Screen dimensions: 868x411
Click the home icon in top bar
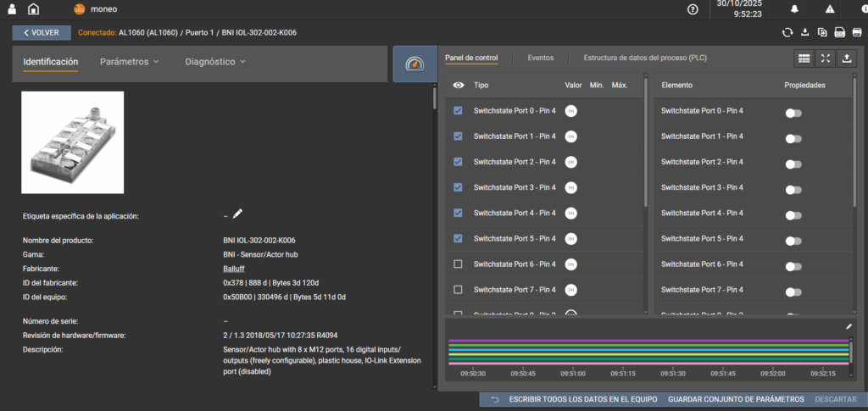point(33,9)
